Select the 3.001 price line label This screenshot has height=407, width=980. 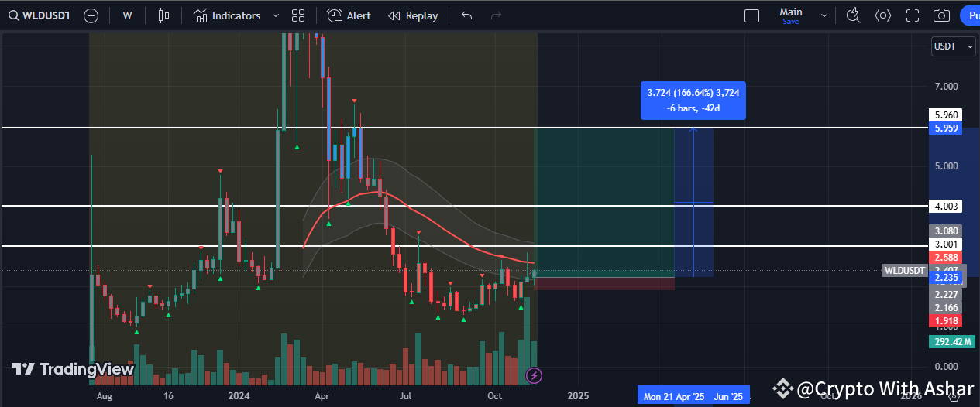pos(944,245)
